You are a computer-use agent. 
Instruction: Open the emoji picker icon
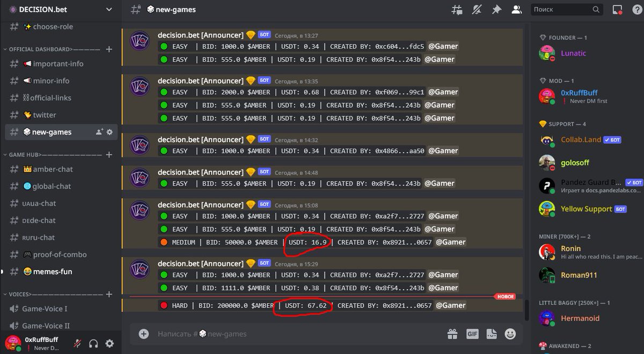pyautogui.click(x=510, y=334)
